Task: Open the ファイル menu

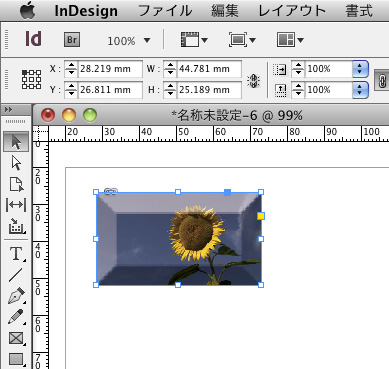Action: 165,11
